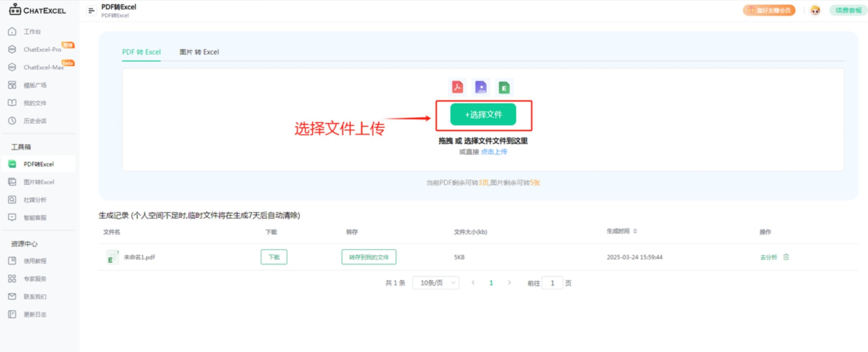
Task: Open the 模板广场 template marketplace
Action: pos(36,85)
